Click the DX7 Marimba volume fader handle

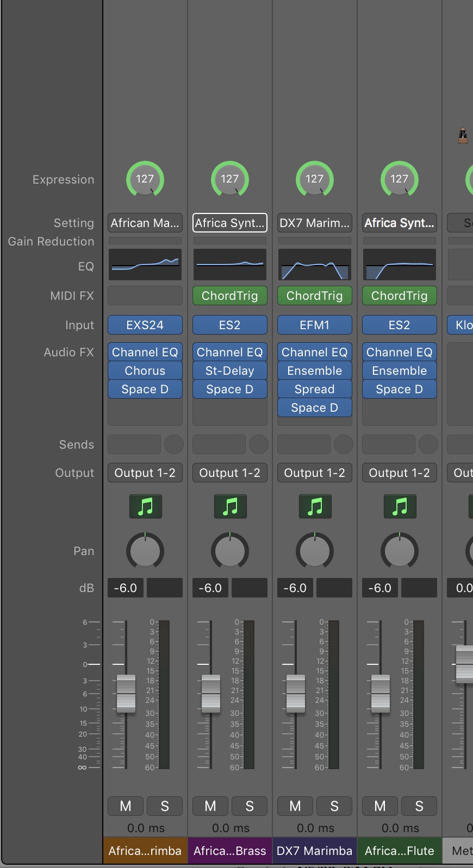pyautogui.click(x=296, y=693)
